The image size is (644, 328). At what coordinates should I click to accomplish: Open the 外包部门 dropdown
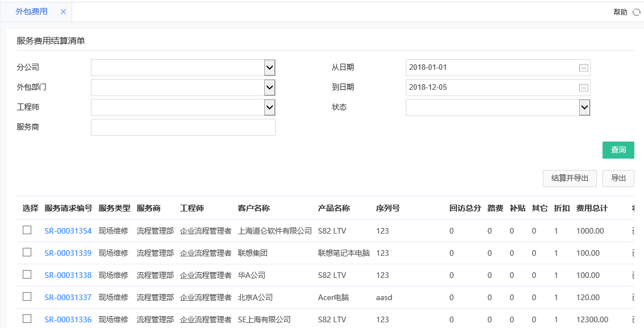[x=269, y=87]
